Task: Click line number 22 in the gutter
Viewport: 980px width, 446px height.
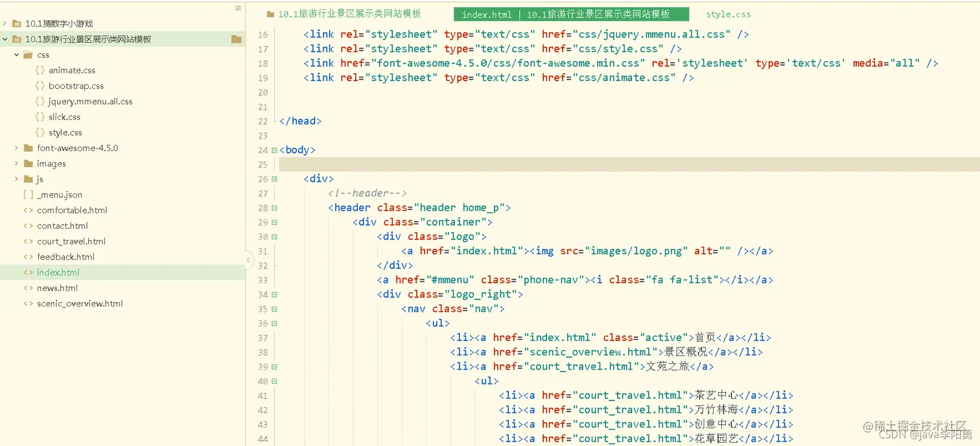Action: 262,121
